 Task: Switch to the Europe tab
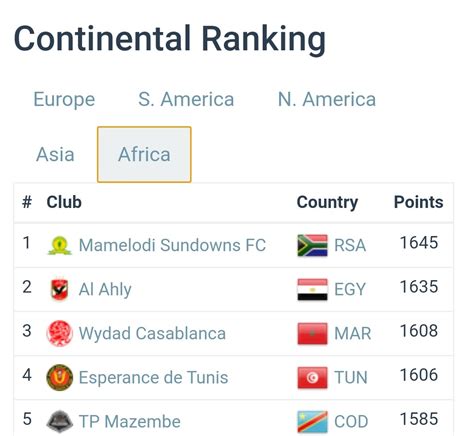pos(64,99)
